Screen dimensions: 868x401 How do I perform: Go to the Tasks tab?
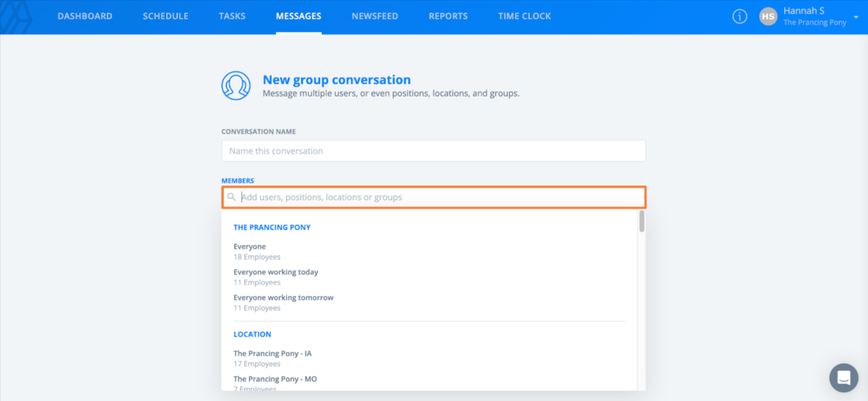(232, 16)
